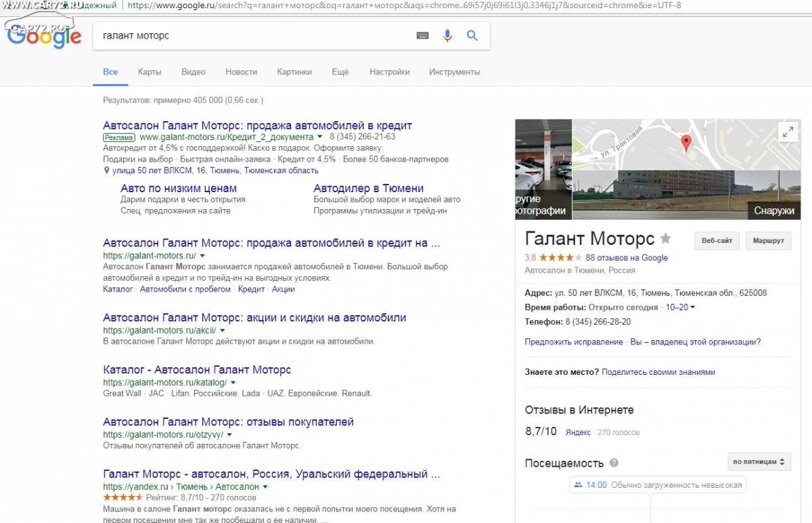Image resolution: width=812 pixels, height=523 pixels.
Task: Click the Акции sitelink under galant-motors.ru
Action: [284, 289]
